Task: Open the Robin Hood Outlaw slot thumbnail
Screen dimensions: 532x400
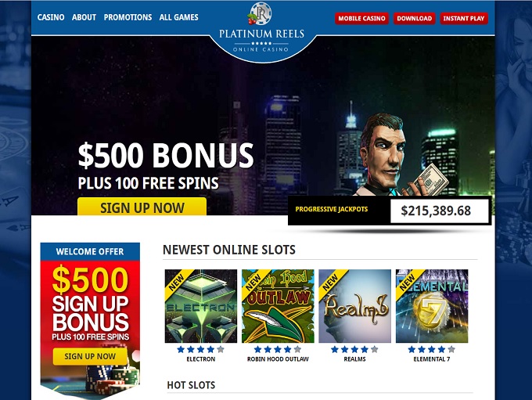Action: [x=278, y=306]
